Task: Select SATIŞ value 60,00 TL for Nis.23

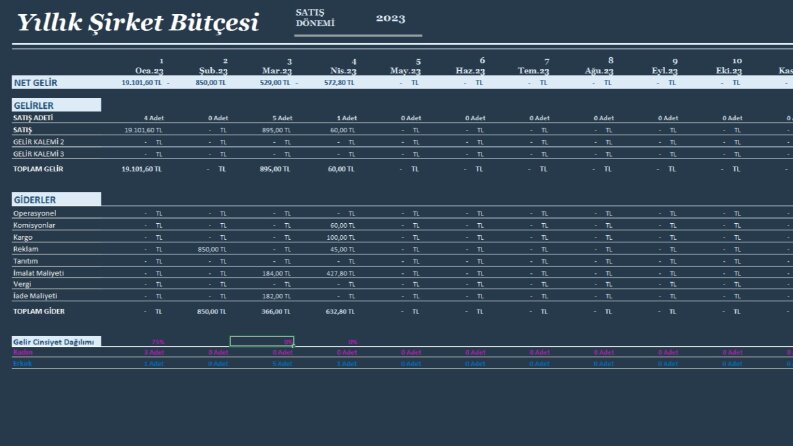Action: 342,130
